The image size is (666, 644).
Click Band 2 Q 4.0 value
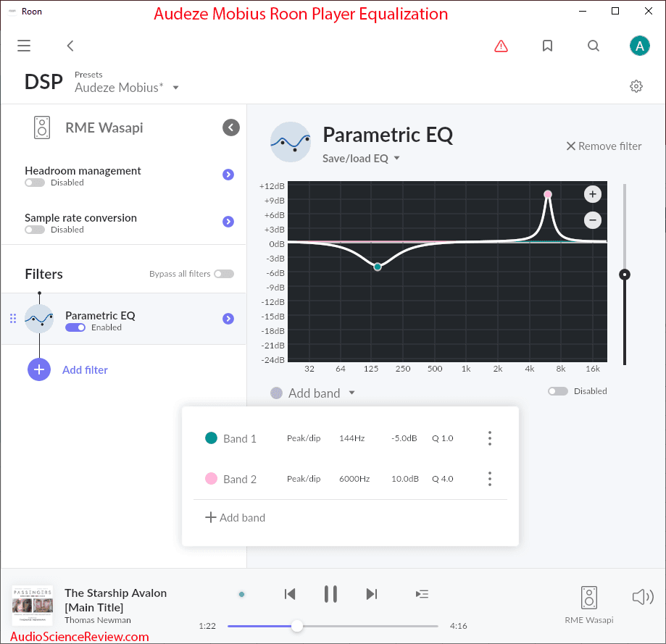pos(443,479)
